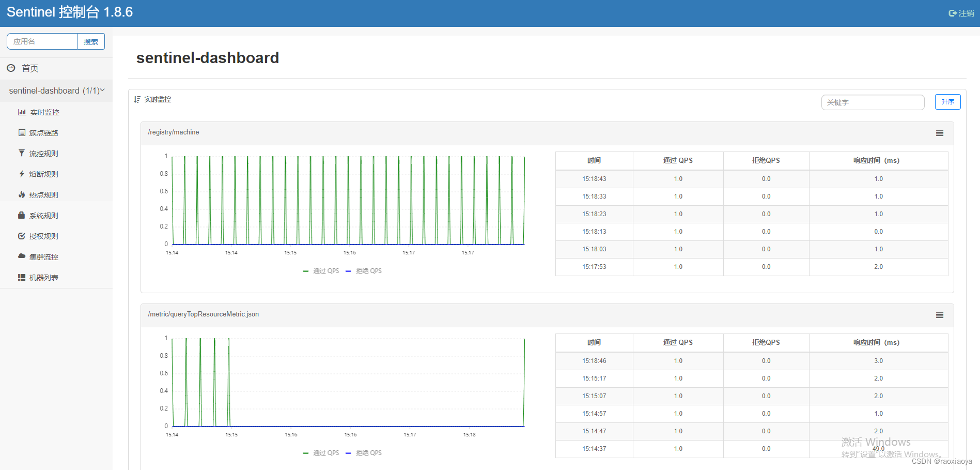Click the 搜索 search button
The height and width of the screenshot is (470, 980).
coord(91,41)
